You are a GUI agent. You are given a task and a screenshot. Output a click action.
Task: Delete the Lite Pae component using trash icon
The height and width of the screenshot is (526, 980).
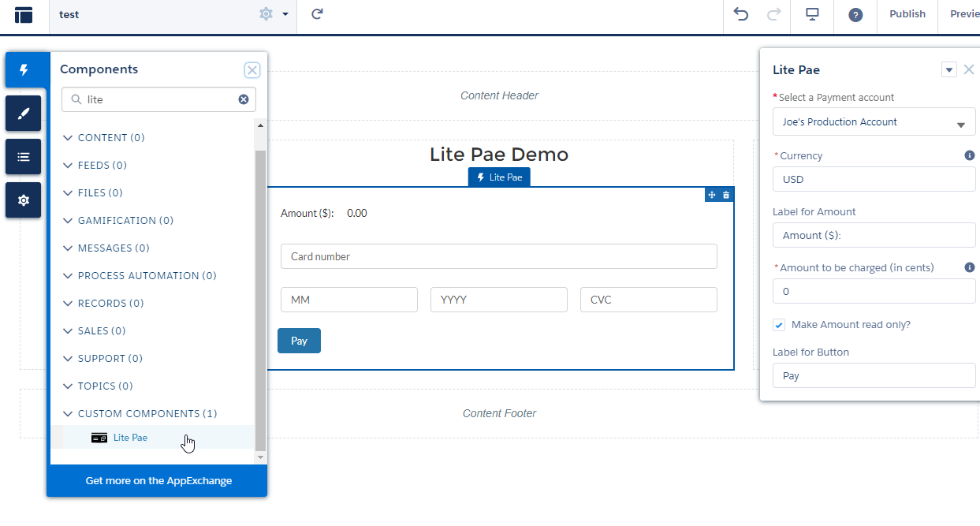point(725,194)
